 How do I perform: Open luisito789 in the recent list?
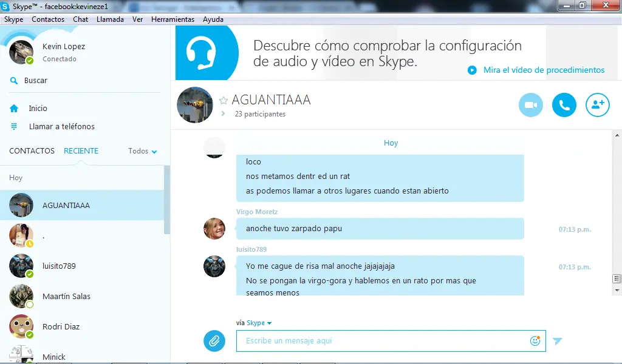tap(82, 266)
